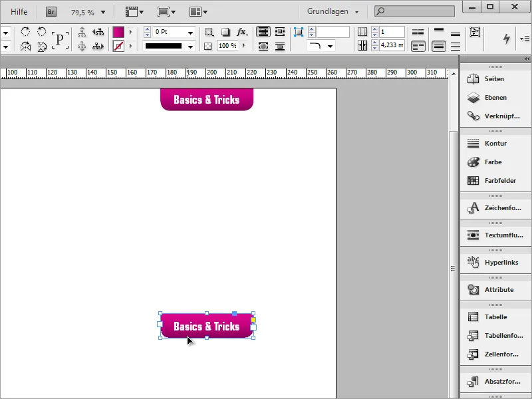Toggle jump object text wrap
The width and height of the screenshot is (532, 399).
click(x=280, y=46)
